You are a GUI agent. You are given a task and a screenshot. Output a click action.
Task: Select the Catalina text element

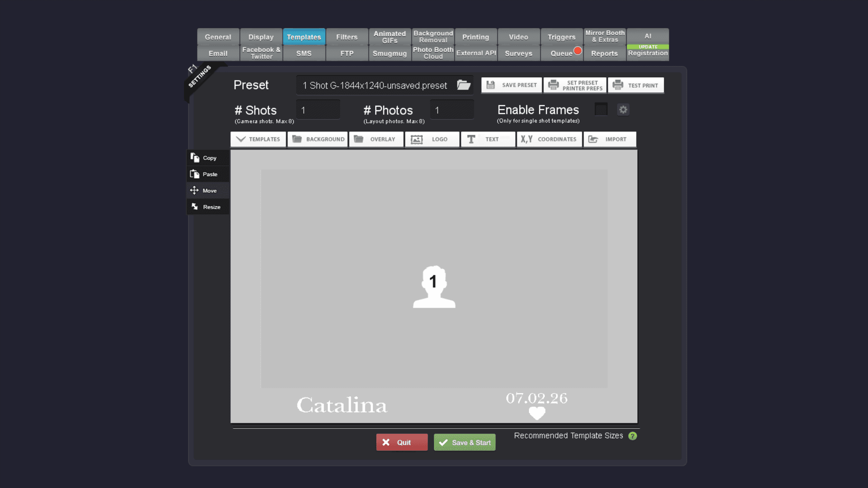coord(342,405)
